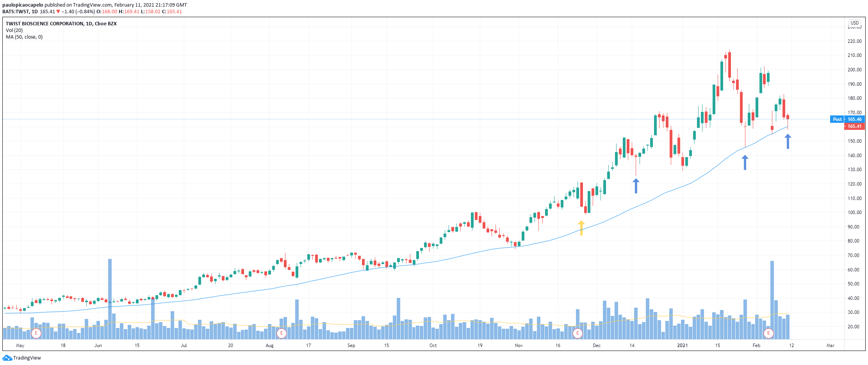
Task: Click the TradingView cloud logo
Action: (x=7, y=358)
